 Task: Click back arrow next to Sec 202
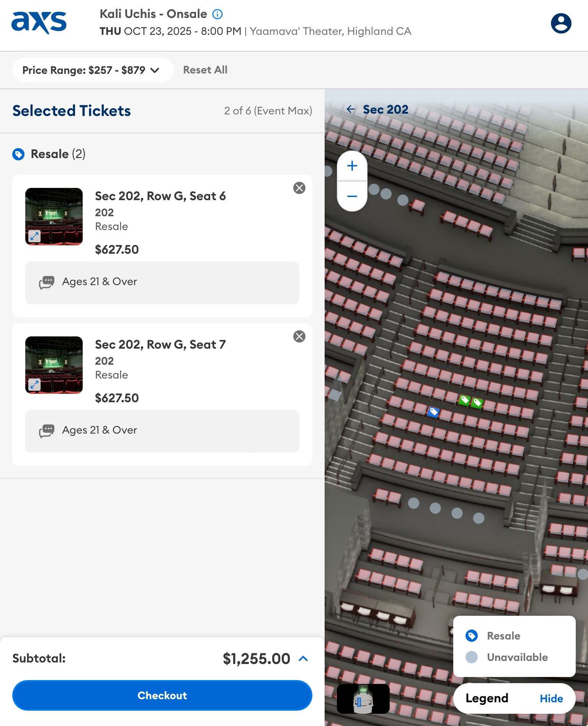351,109
